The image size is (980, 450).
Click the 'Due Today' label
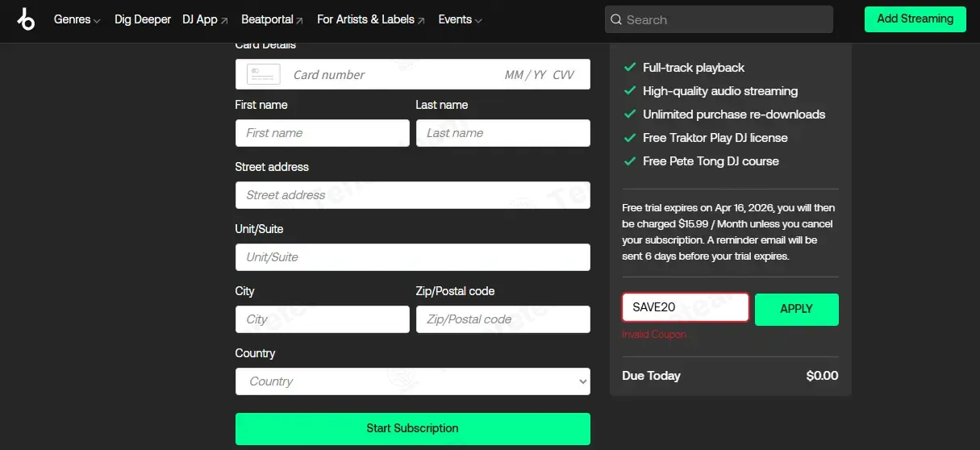651,376
